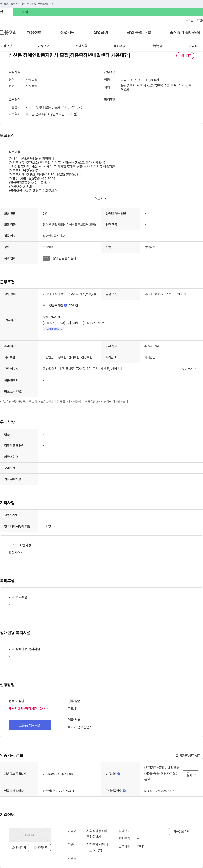Screen dimensions: 203x868
Task: Expand job description with 더보기
Action: tap(100, 199)
